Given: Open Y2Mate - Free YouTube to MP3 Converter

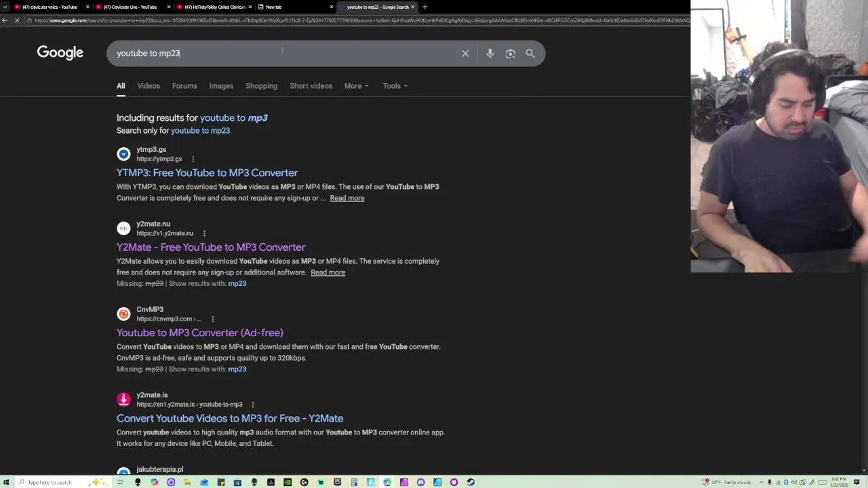Looking at the screenshot, I should tap(211, 247).
